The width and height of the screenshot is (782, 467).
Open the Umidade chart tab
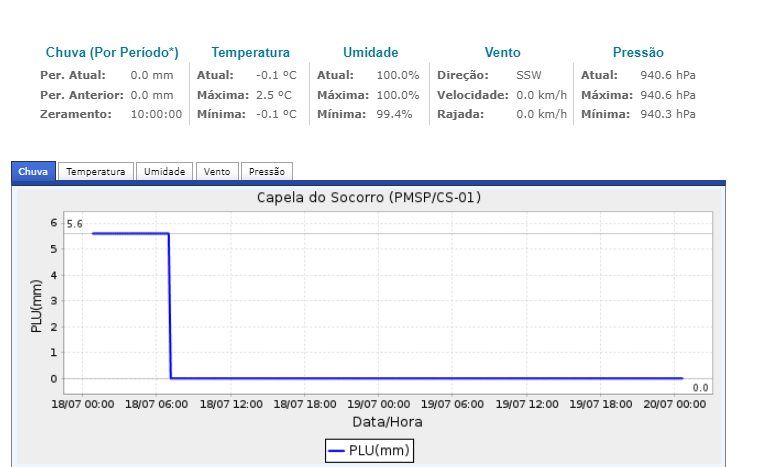(x=164, y=172)
